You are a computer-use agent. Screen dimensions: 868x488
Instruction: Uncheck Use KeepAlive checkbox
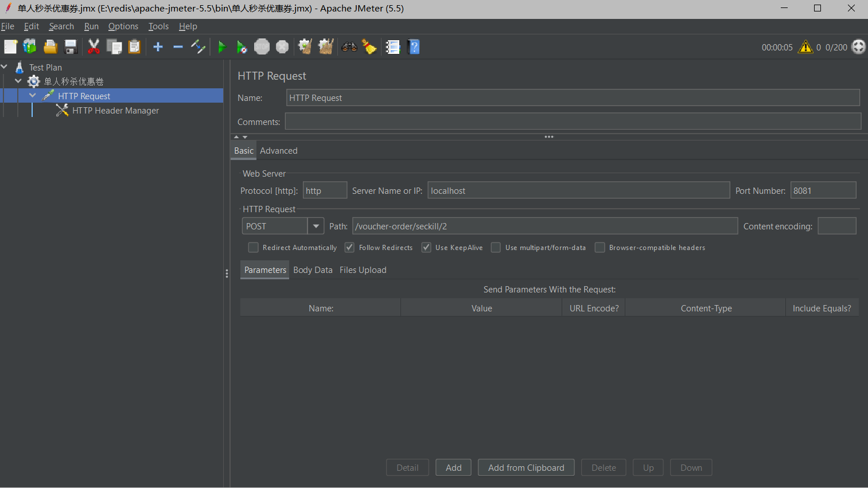click(426, 247)
